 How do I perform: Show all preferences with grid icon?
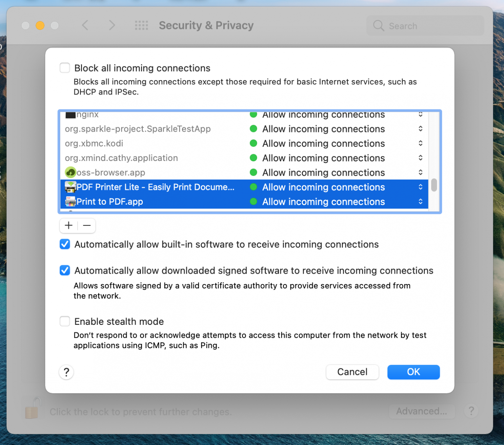click(141, 25)
